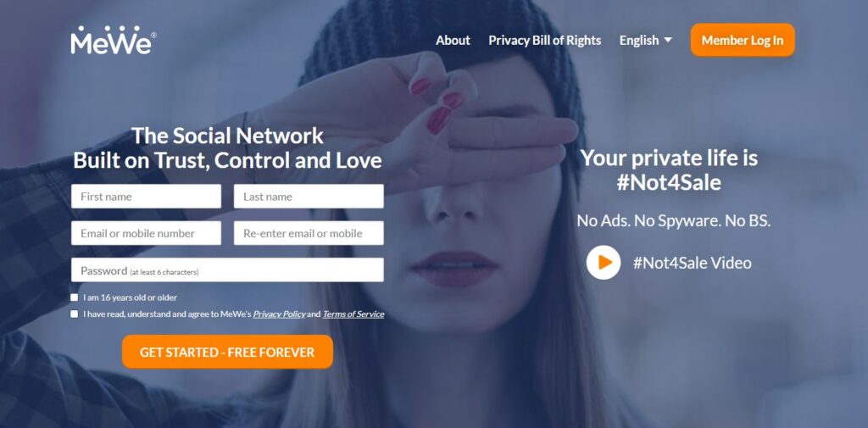This screenshot has height=428, width=868.
Task: Click the First name input field
Action: coord(146,197)
